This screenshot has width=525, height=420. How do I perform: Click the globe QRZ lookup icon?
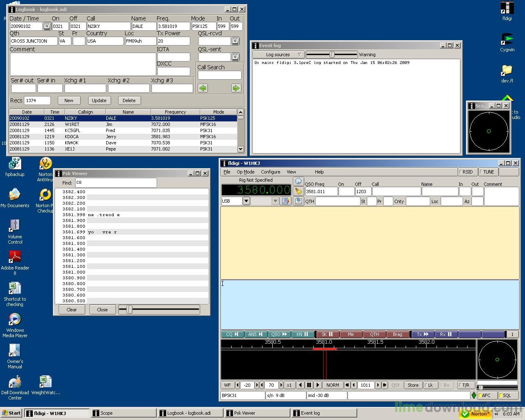pyautogui.click(x=298, y=181)
